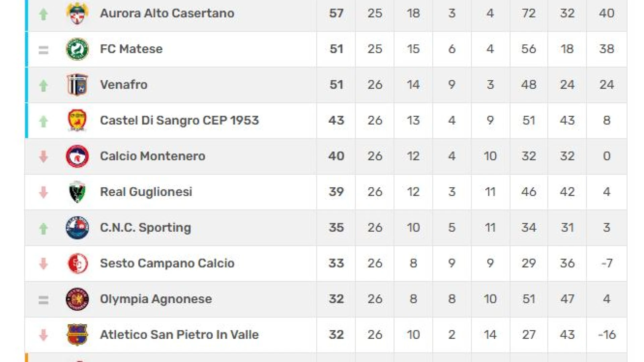Click the equals sign beside FC Matese
Viewport: 644px width, 362px height.
43,50
